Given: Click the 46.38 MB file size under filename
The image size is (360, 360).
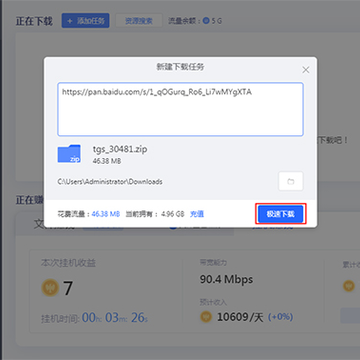Looking at the screenshot, I should (x=107, y=161).
